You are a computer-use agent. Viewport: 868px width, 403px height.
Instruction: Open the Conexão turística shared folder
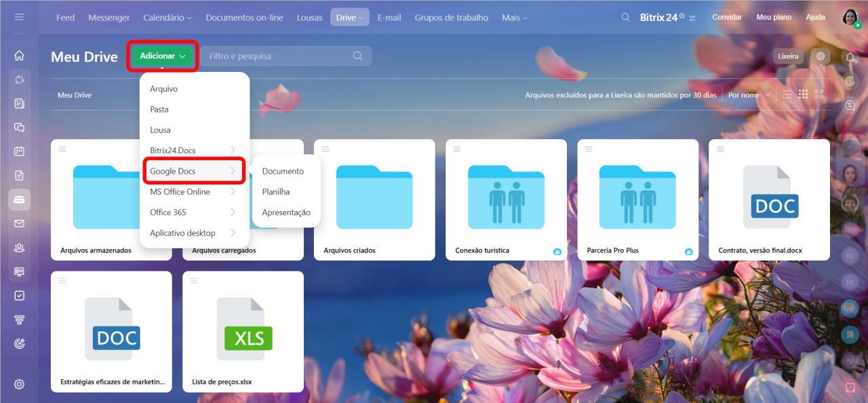coord(506,199)
